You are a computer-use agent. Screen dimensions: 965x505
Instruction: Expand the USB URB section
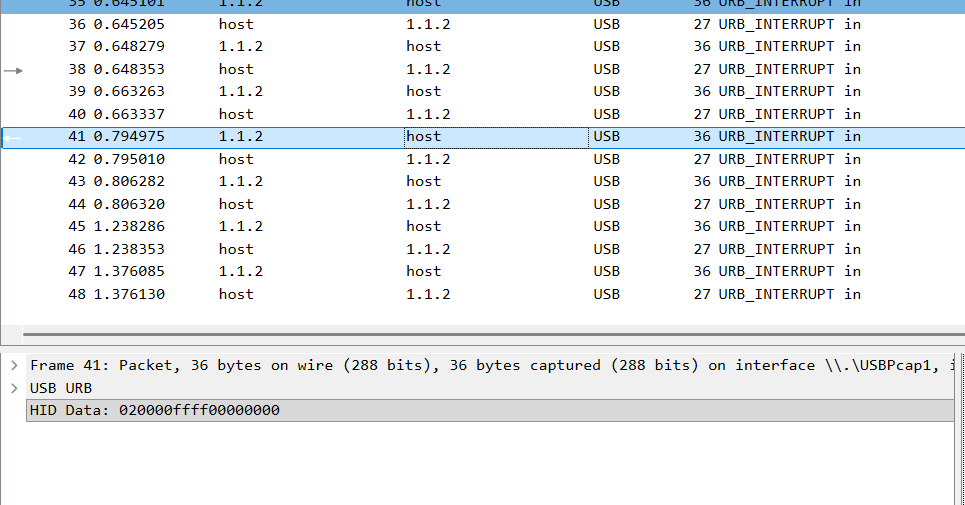[13, 388]
